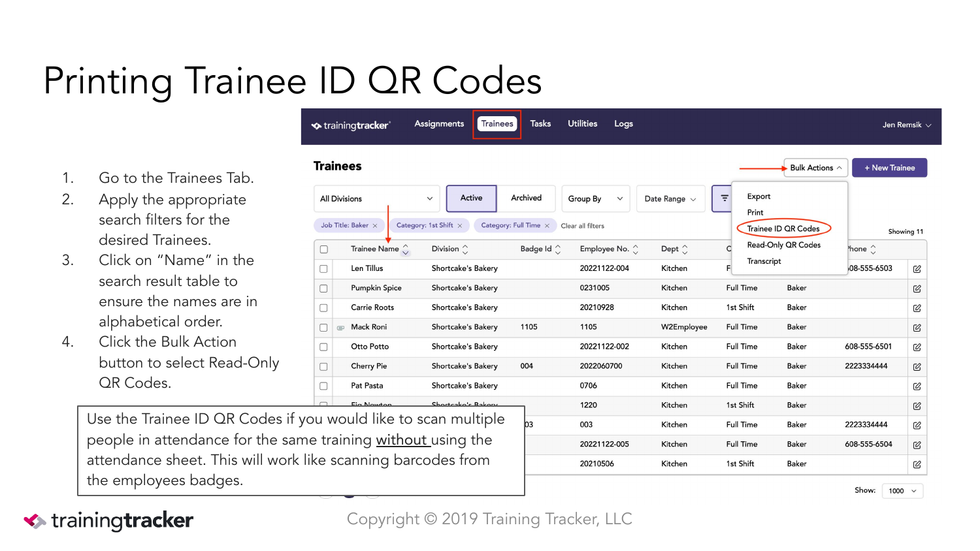Click Clear all filters
980x551 pixels.
pyautogui.click(x=583, y=226)
